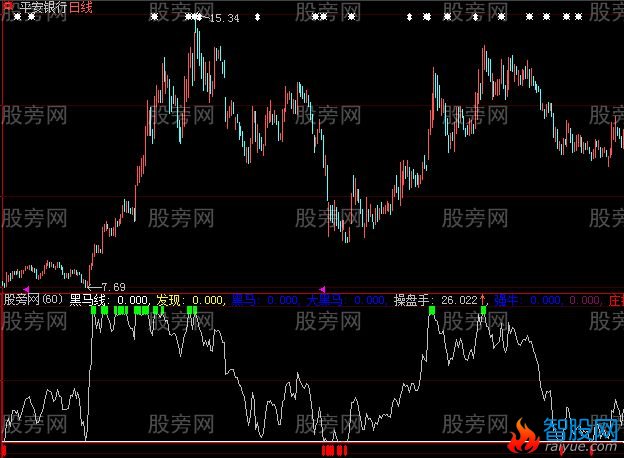The height and width of the screenshot is (458, 624).
Task: Click the green signal block under the red arrow
Action: (484, 310)
